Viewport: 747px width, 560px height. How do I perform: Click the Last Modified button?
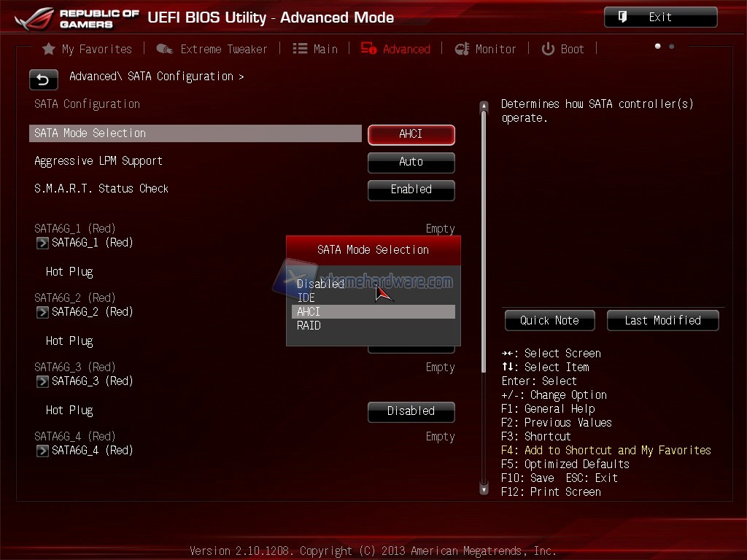(662, 320)
